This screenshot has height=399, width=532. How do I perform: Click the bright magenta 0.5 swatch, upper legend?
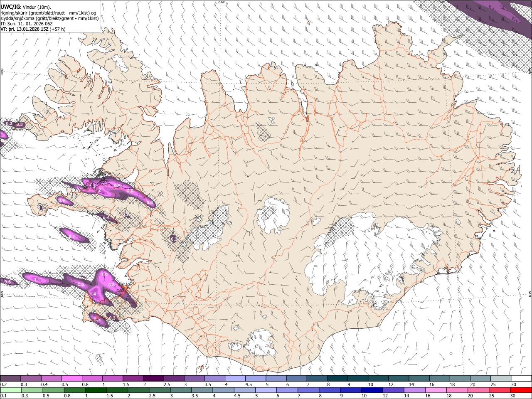(71, 379)
